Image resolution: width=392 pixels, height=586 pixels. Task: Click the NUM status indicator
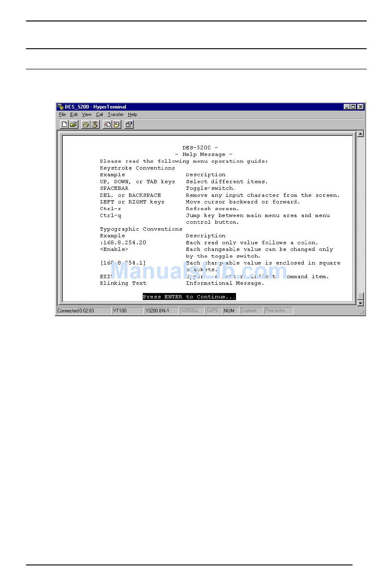coord(231,310)
